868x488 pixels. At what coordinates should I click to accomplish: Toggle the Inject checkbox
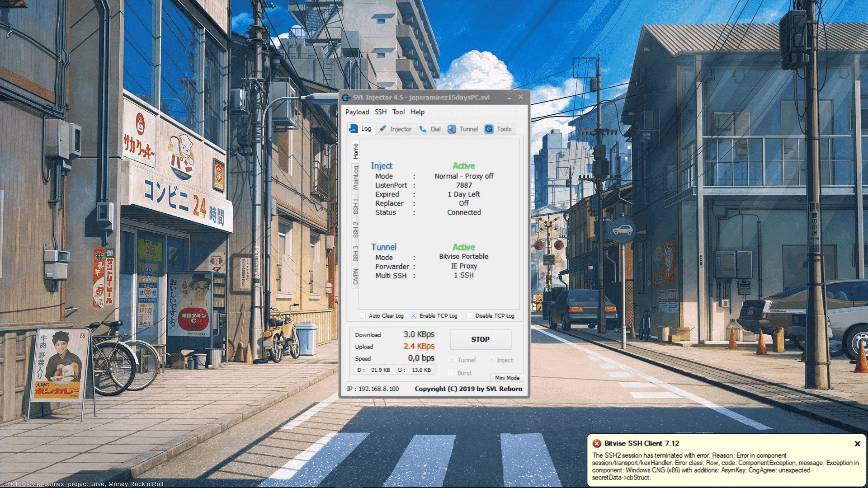point(491,360)
